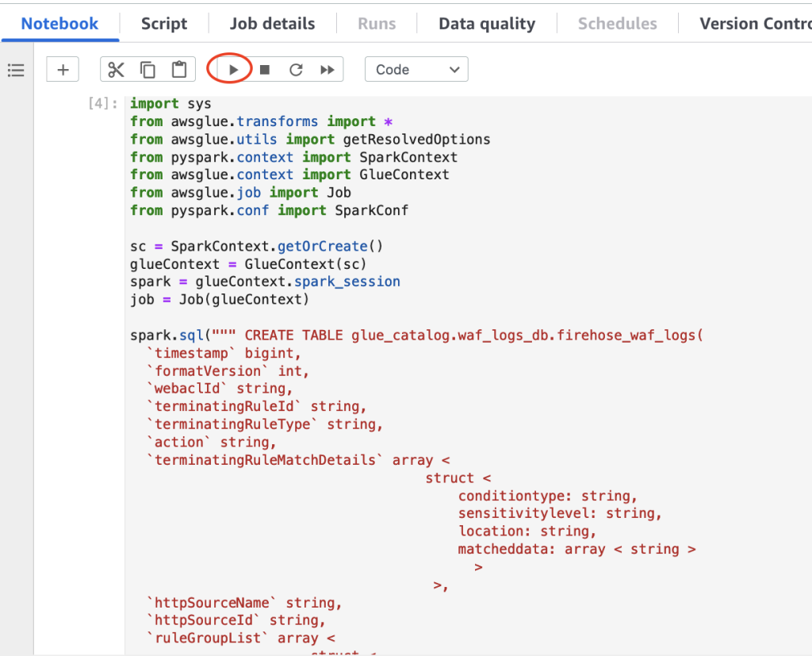Image resolution: width=812 pixels, height=656 pixels.
Task: Click 'from awsglue.context import GlueContext' line
Action: pyautogui.click(x=289, y=175)
